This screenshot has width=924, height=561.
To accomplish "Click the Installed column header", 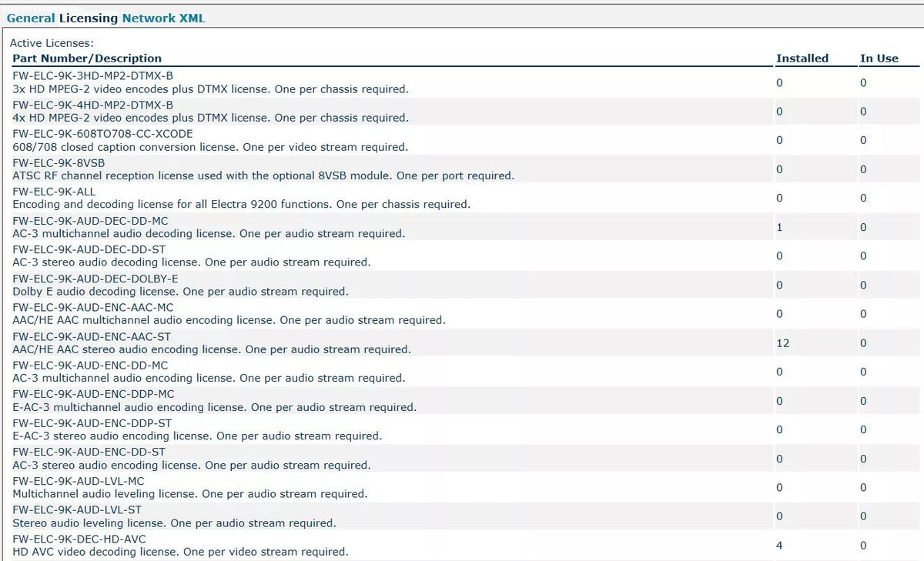I will (802, 58).
